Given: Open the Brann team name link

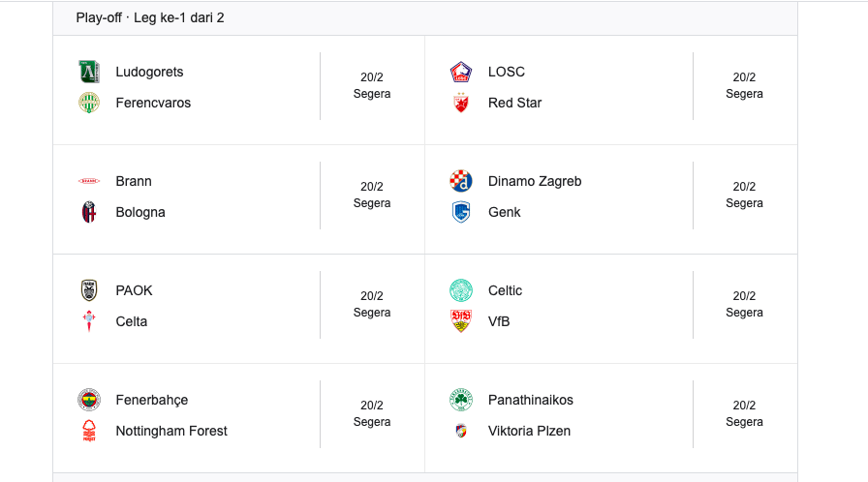Looking at the screenshot, I should [x=134, y=181].
